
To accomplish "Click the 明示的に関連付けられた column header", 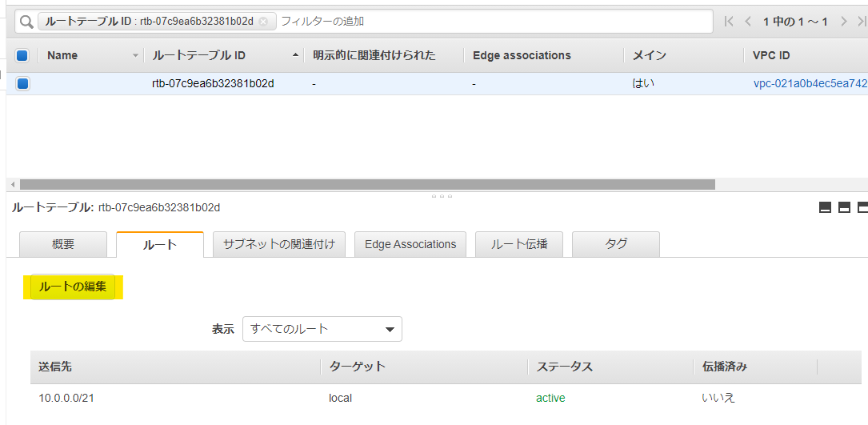I will click(374, 55).
